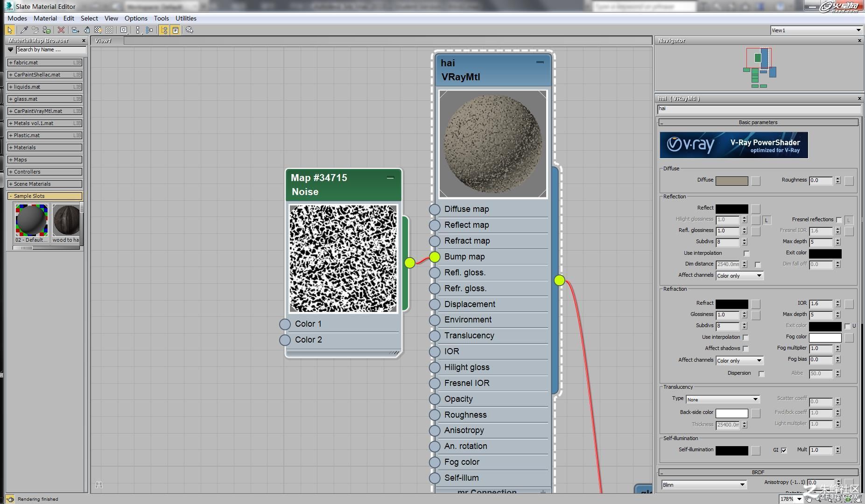Screen dimensions: 865x504
Task: Open Fog color swatch
Action: (x=825, y=337)
